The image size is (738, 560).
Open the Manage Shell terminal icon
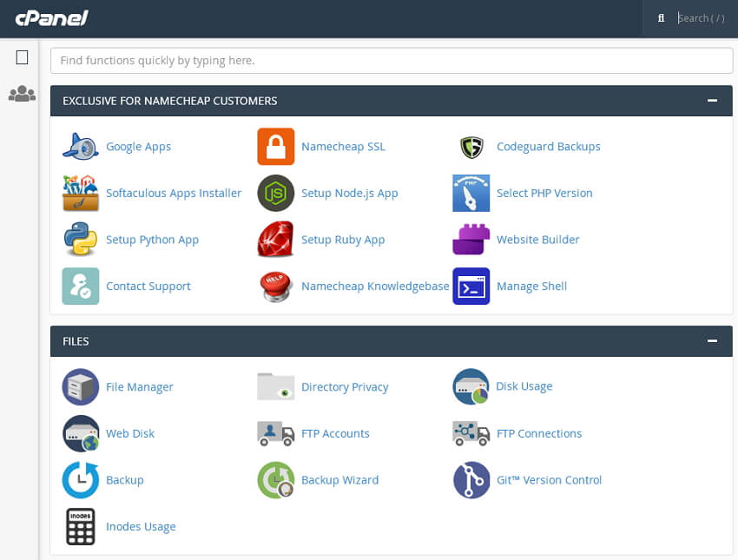pyautogui.click(x=471, y=287)
